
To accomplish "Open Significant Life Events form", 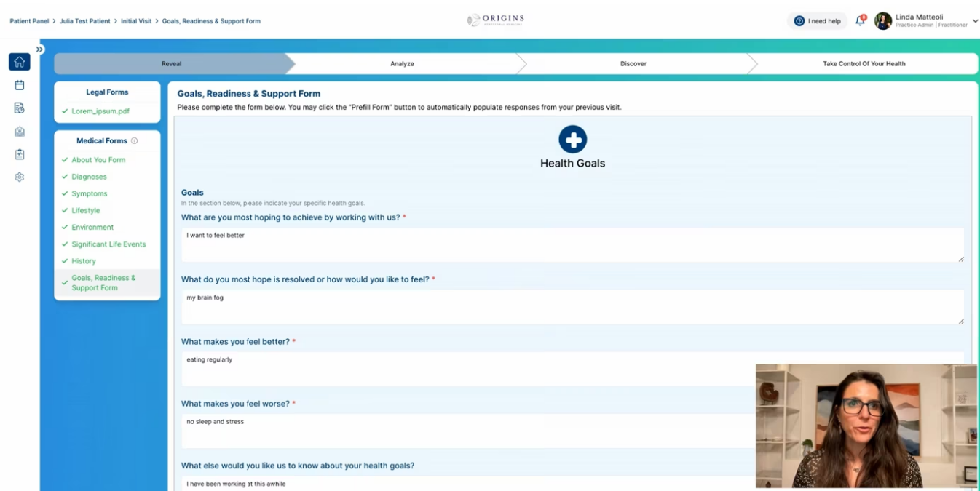I will pos(108,244).
